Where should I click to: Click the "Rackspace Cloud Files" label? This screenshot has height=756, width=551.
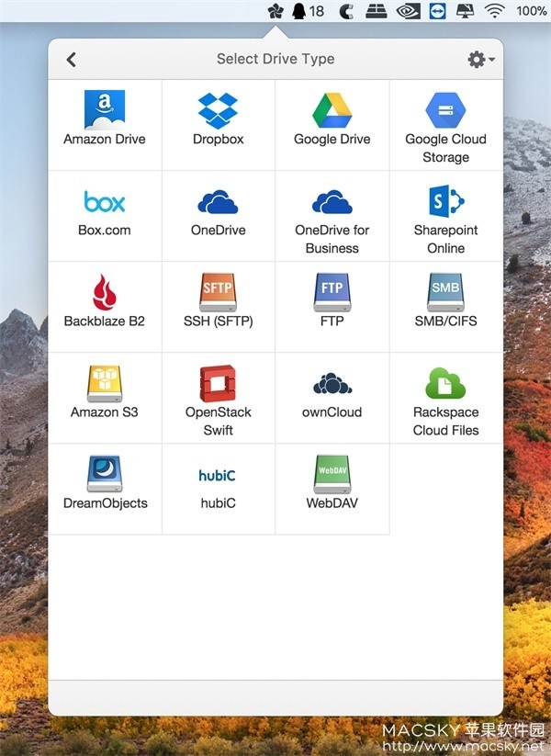click(x=446, y=421)
